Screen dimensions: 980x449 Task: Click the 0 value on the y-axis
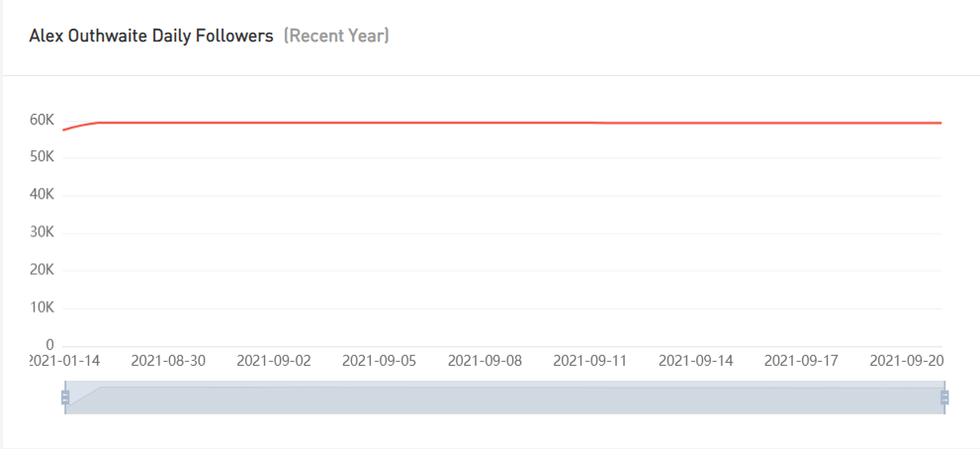tap(48, 345)
